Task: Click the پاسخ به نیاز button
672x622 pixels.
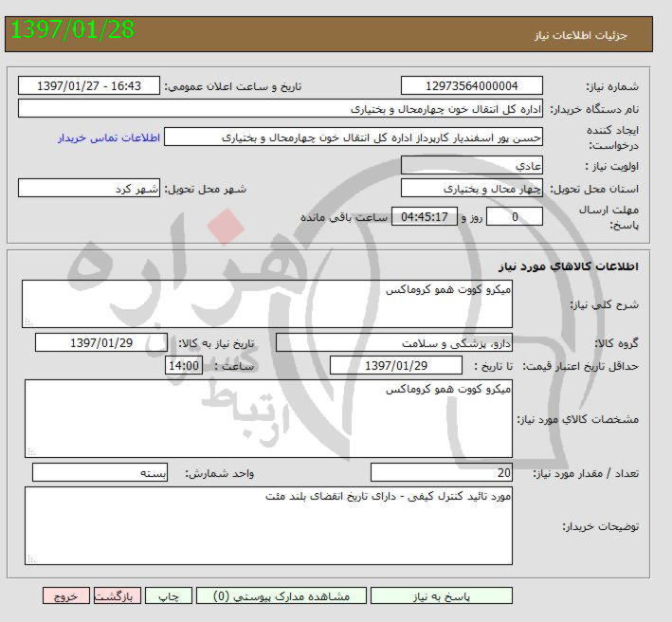Action: pyautogui.click(x=442, y=595)
